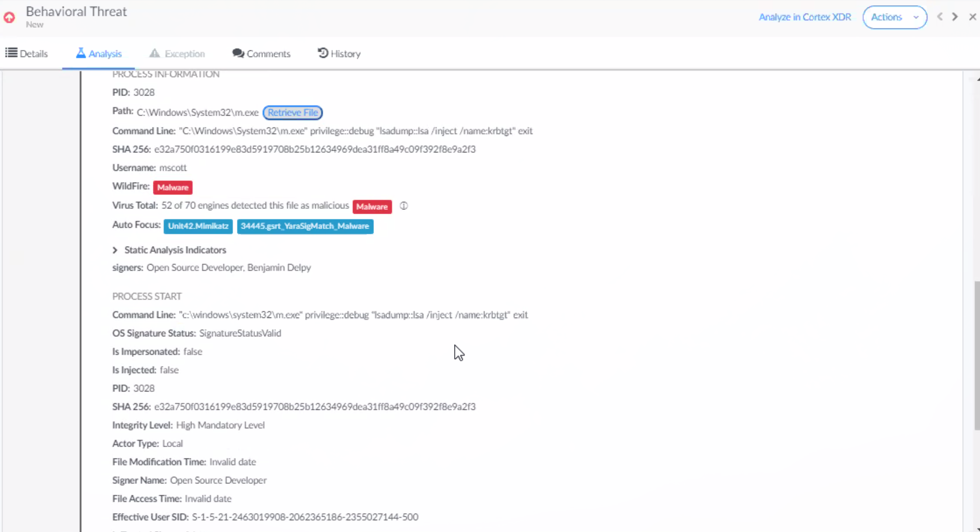980x532 pixels.
Task: Switch to the Analysis tab
Action: click(98, 54)
